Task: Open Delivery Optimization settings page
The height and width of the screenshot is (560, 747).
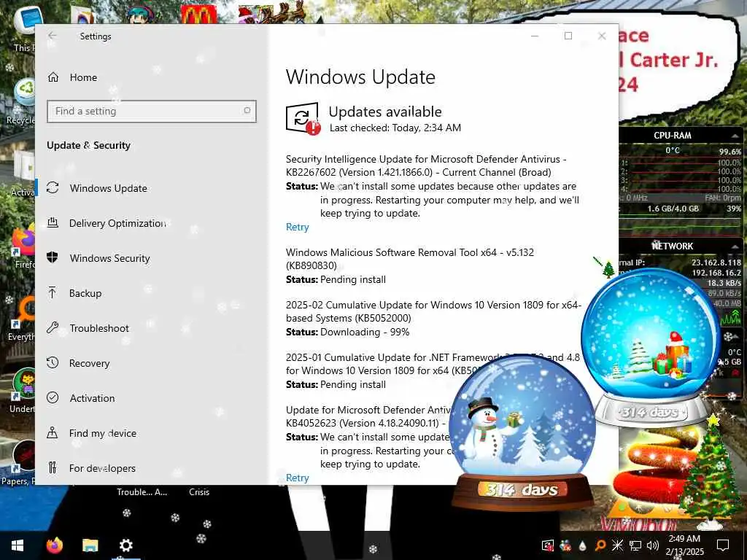Action: (x=117, y=223)
